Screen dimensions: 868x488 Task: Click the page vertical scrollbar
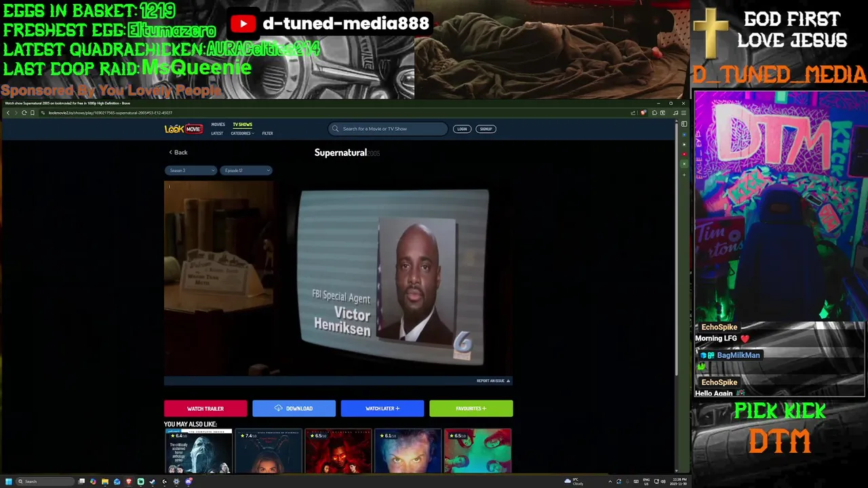pyautogui.click(x=676, y=249)
